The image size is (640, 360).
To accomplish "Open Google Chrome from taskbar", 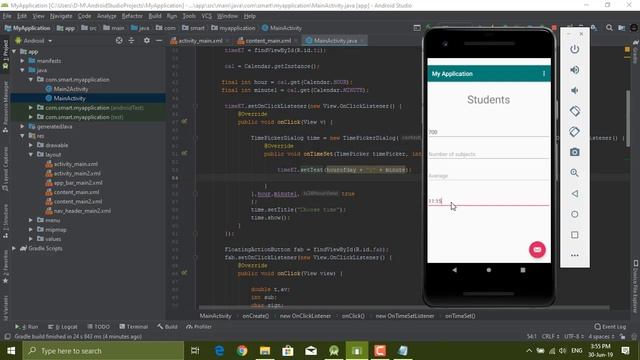I will click(x=242, y=351).
